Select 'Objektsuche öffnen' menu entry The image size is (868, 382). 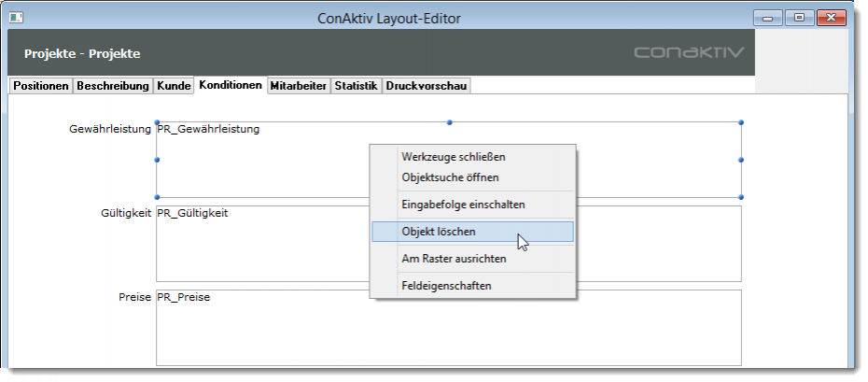[x=450, y=177]
